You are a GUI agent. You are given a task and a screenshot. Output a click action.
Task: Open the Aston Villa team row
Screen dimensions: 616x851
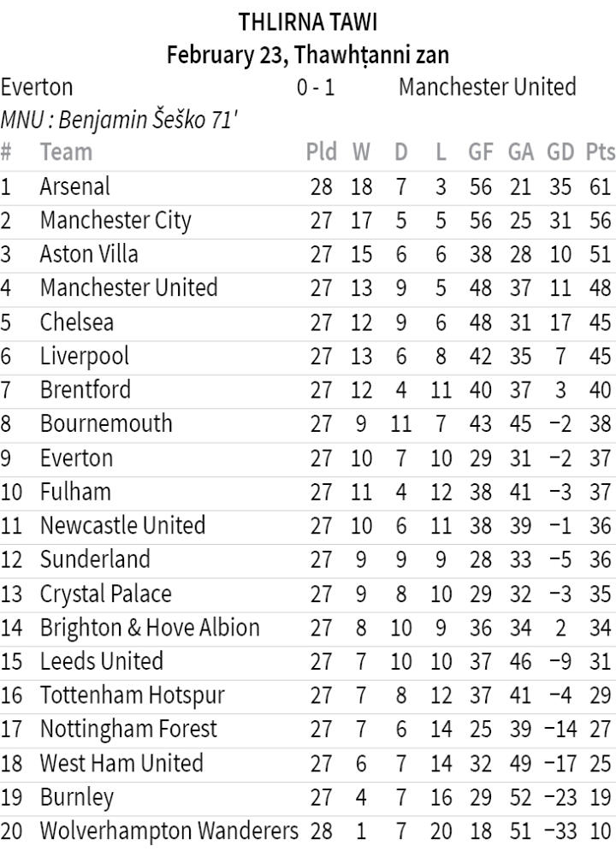(89, 254)
